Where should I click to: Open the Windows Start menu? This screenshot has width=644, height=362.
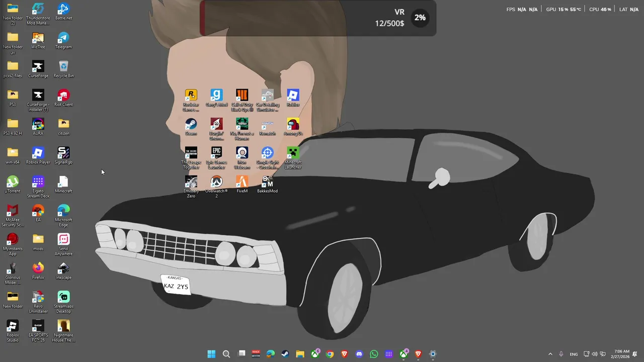click(211, 354)
